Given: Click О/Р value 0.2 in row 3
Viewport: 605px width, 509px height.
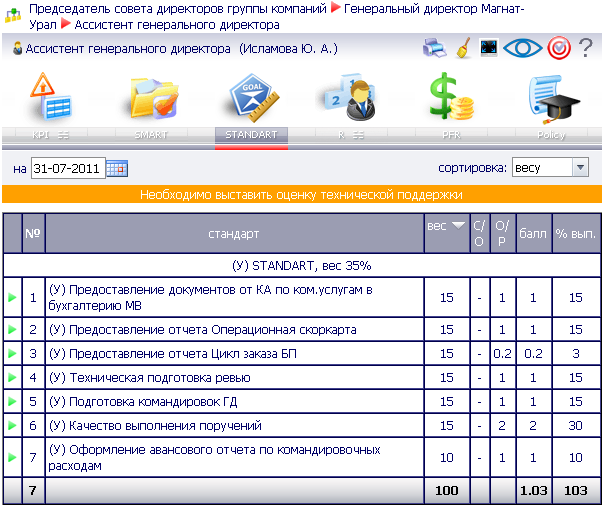Looking at the screenshot, I should point(502,353).
